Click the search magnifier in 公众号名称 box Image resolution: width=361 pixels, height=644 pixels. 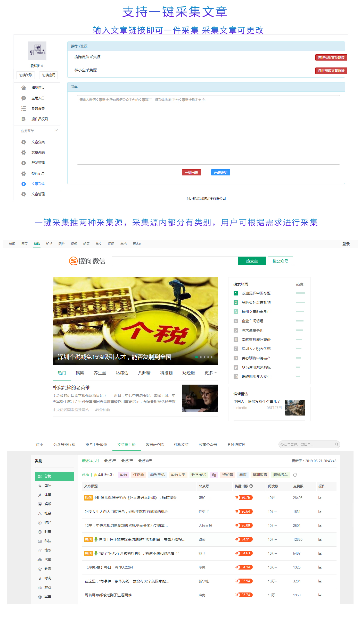[336, 444]
